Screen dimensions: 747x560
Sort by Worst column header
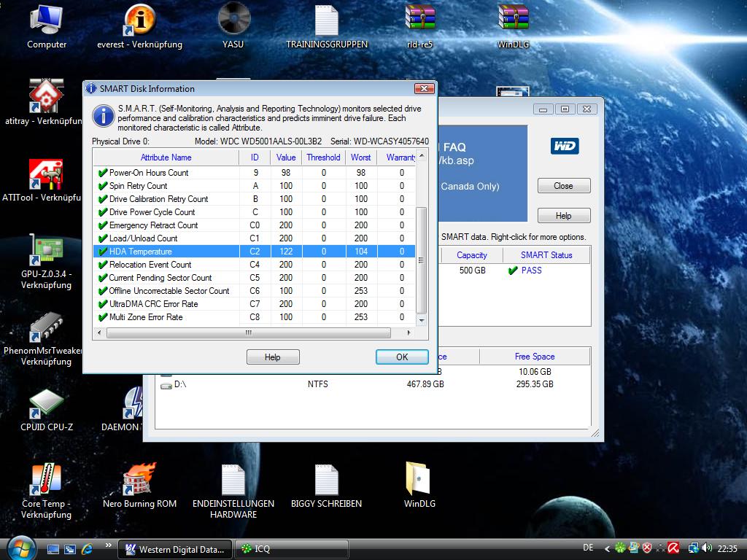pyautogui.click(x=361, y=157)
